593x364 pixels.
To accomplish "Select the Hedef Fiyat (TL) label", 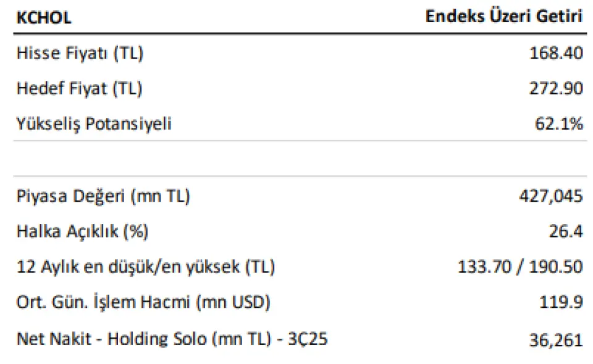I will tap(80, 89).
